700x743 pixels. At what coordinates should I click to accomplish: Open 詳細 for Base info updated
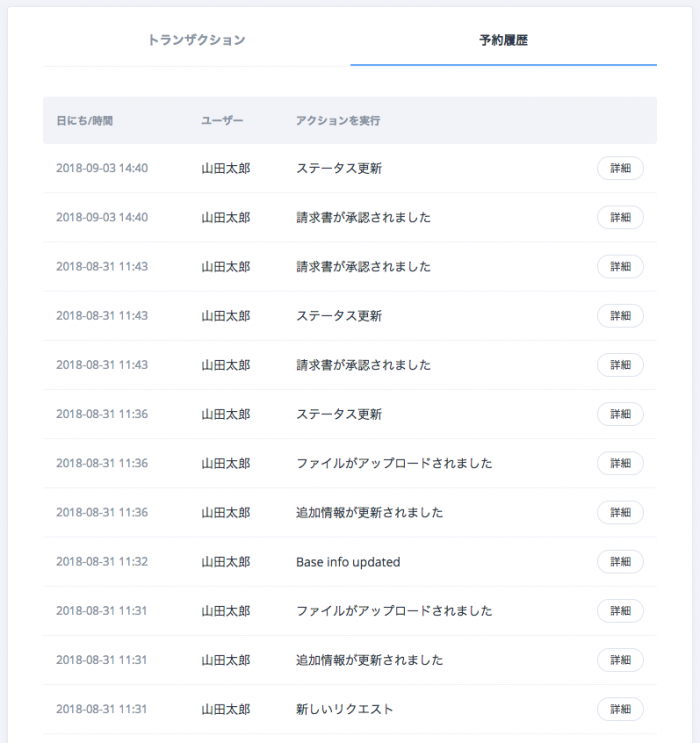click(620, 562)
